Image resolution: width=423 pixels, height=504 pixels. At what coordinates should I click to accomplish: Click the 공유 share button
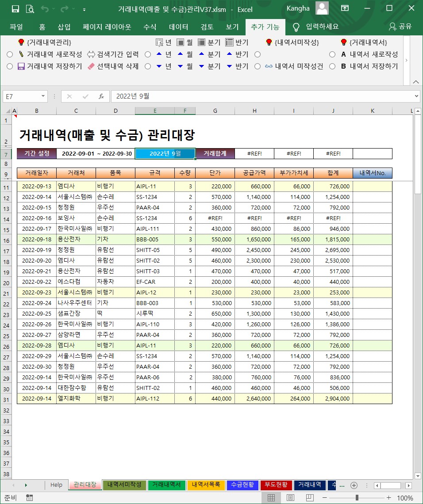[400, 27]
